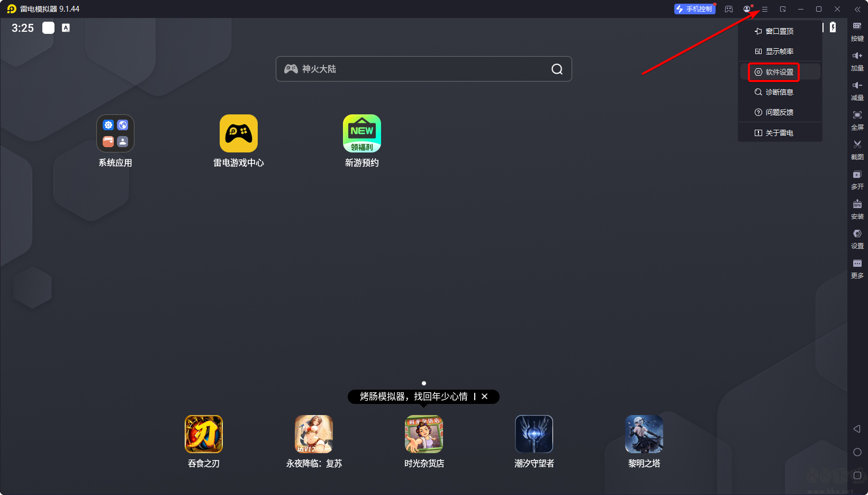868x495 pixels.
Task: Click the 烤肠模拟器 promo tooltip text
Action: pyautogui.click(x=414, y=397)
